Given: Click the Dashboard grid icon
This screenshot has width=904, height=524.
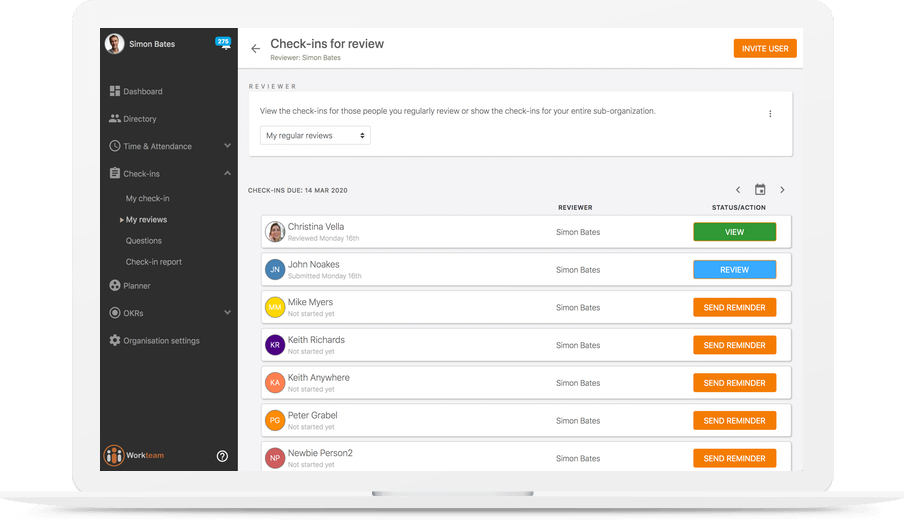Looking at the screenshot, I should 115,91.
